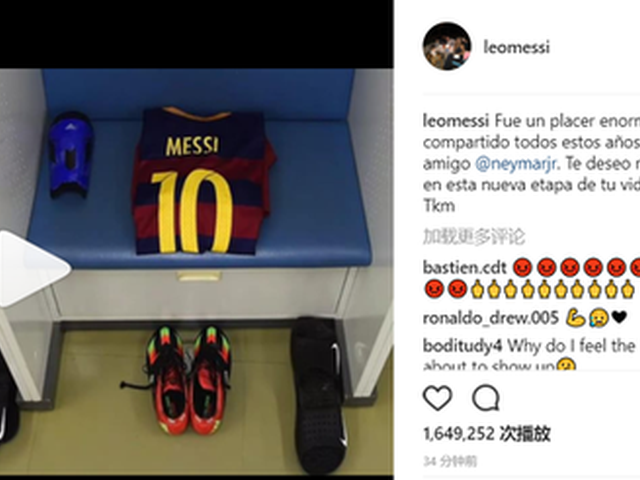
Task: Open the leomessi profile avatar picture
Action: [447, 46]
